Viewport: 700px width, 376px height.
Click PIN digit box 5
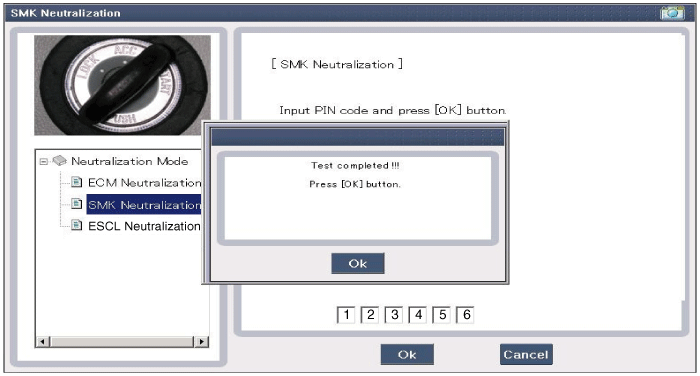(442, 315)
